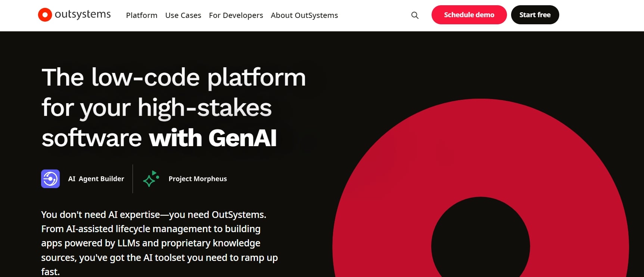Open the Use Cases menu
The height and width of the screenshot is (277, 644).
(183, 15)
